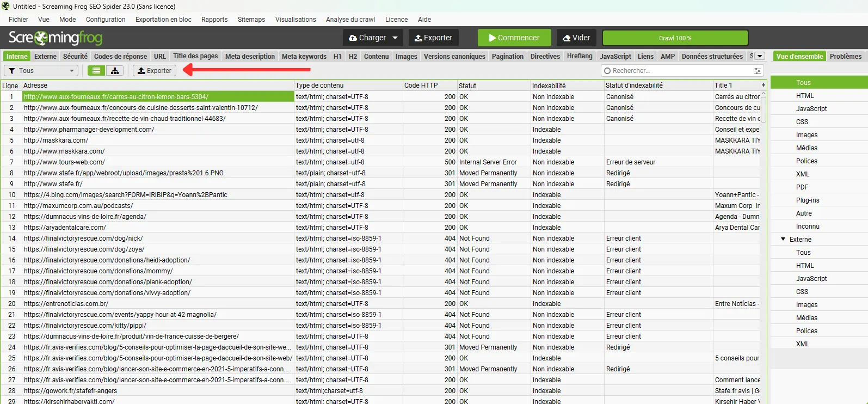Click the Erreur de serveur cell

(658, 162)
